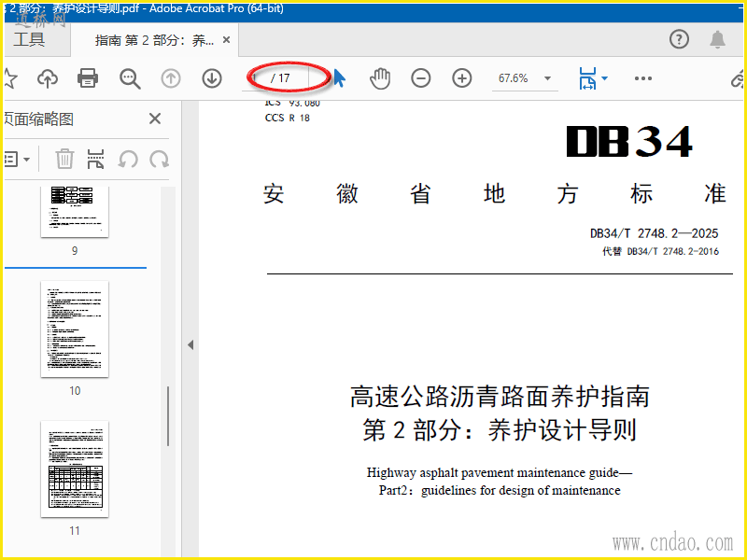The height and width of the screenshot is (560, 747).
Task: Click the upload to cloud icon
Action: 48,78
